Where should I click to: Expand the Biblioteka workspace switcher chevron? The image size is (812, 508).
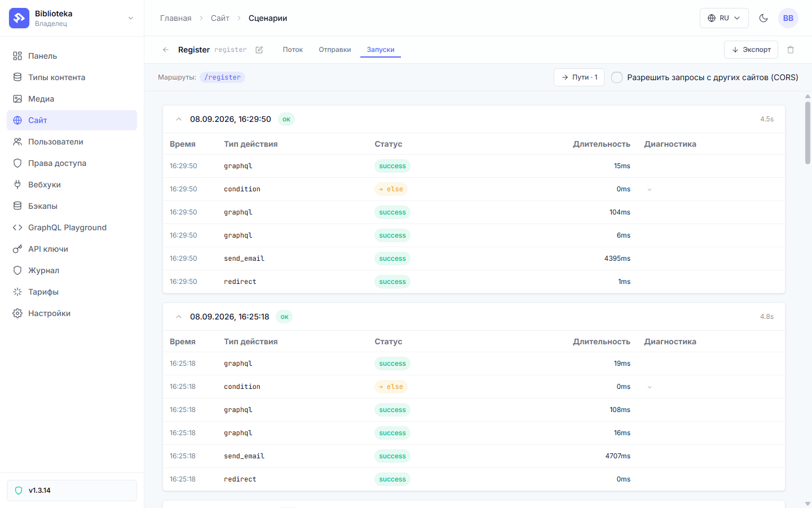point(131,18)
